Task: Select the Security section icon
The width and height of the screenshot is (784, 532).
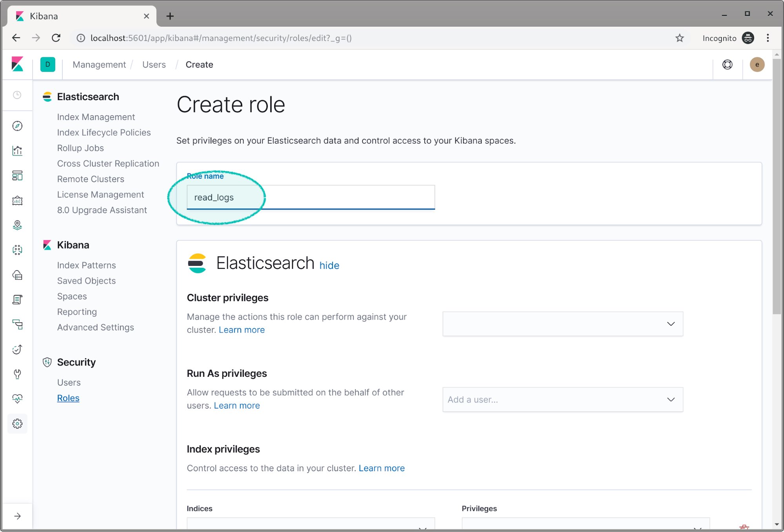Action: pos(47,361)
